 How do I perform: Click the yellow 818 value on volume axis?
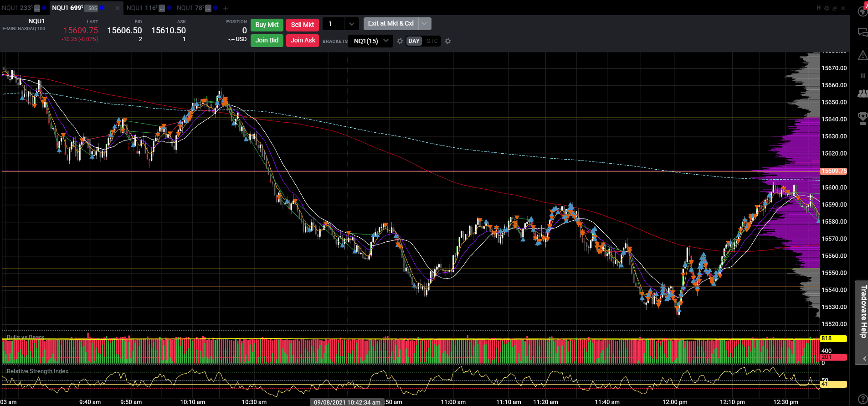click(x=833, y=338)
